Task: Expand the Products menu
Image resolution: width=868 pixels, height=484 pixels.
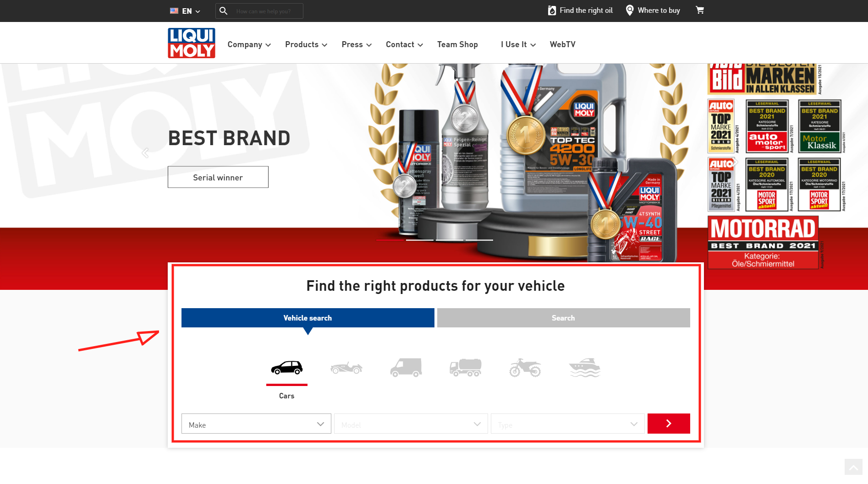Action: pyautogui.click(x=306, y=44)
